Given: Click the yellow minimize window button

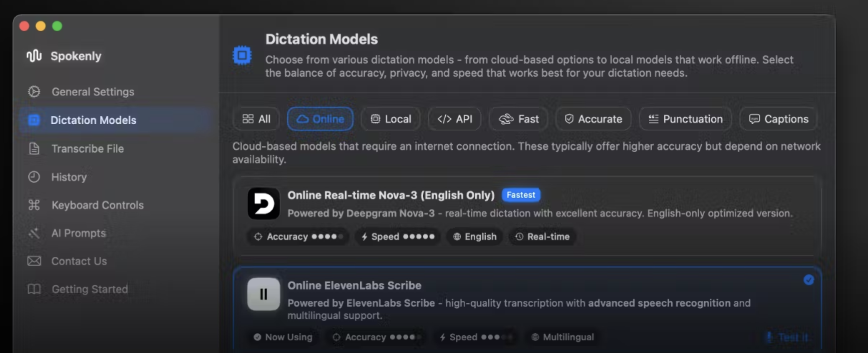Looking at the screenshot, I should click(x=41, y=26).
